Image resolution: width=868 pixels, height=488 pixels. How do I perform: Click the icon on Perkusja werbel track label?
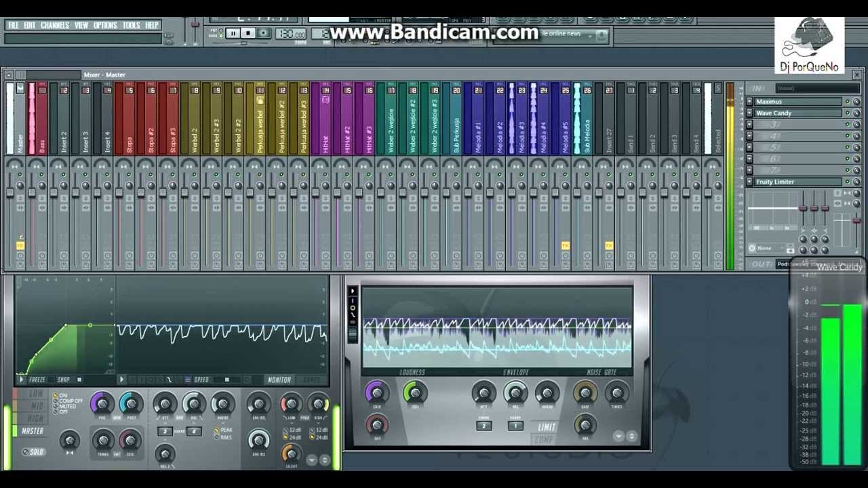click(x=260, y=100)
